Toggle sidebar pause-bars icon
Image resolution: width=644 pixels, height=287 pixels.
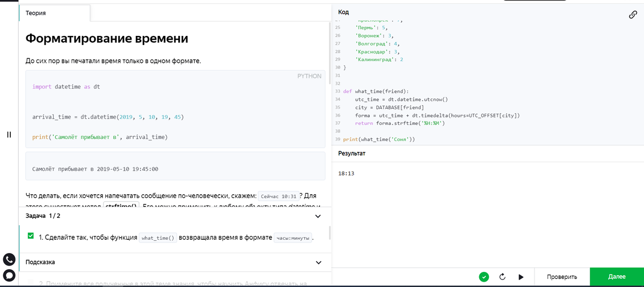9,135
